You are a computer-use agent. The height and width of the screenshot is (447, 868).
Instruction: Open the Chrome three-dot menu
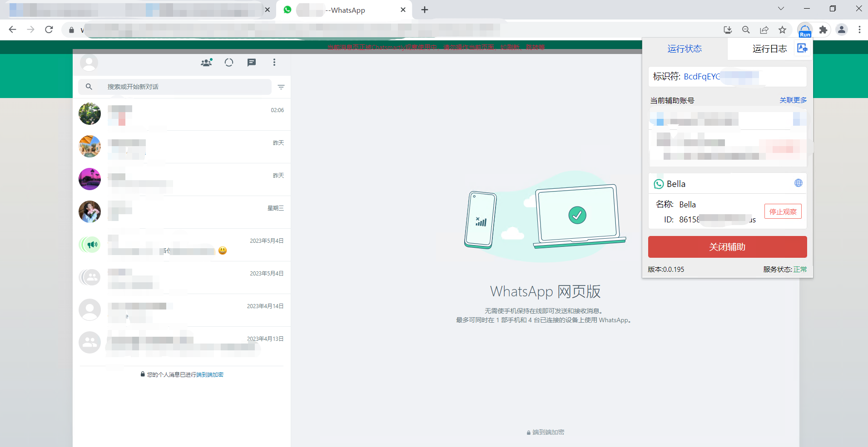point(859,30)
